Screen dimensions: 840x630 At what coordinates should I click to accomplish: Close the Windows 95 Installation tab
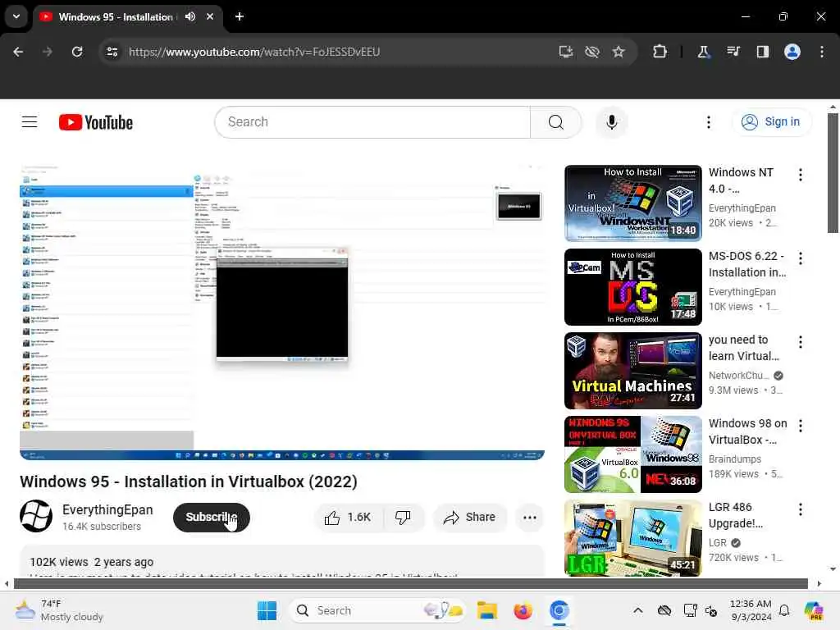point(210,16)
